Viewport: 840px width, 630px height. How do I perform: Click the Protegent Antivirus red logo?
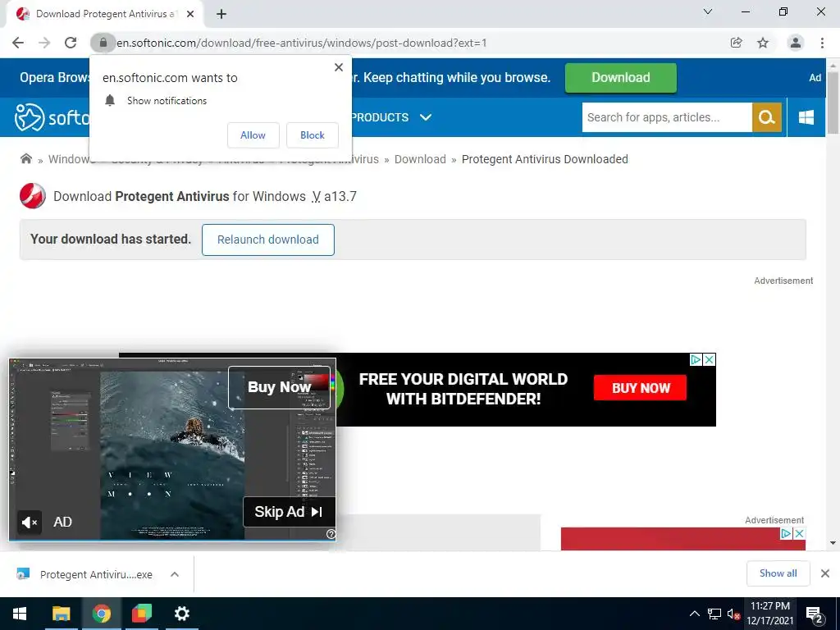(33, 195)
